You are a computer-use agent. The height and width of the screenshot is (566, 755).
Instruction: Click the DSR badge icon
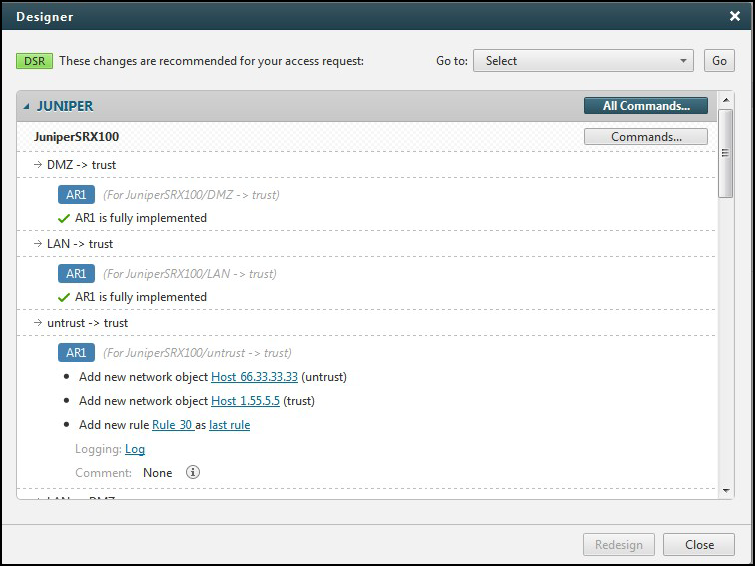[35, 61]
